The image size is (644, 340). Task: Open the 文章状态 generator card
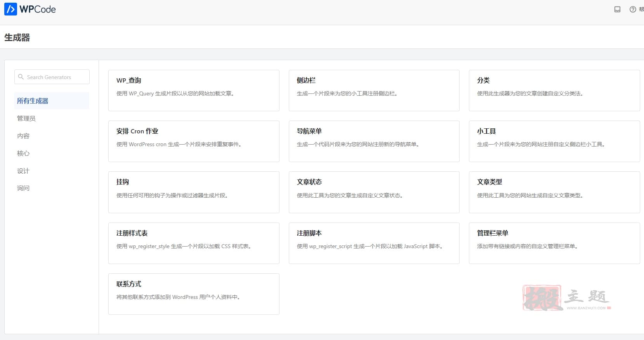374,192
